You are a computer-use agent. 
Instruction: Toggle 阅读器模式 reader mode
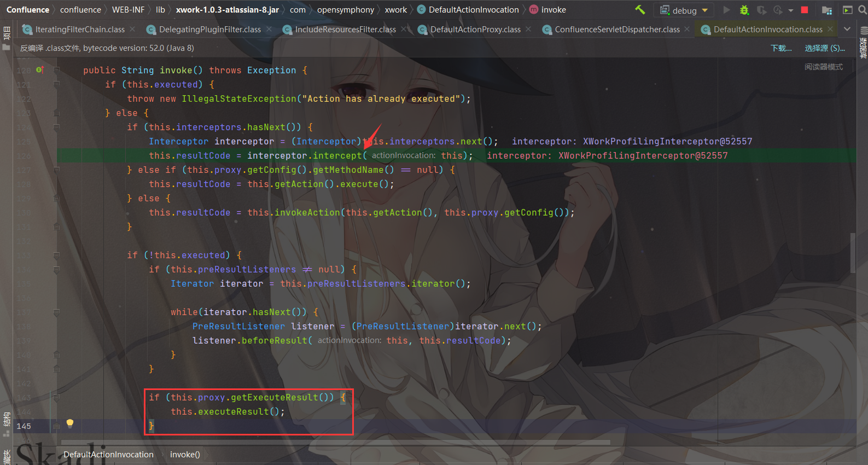824,67
